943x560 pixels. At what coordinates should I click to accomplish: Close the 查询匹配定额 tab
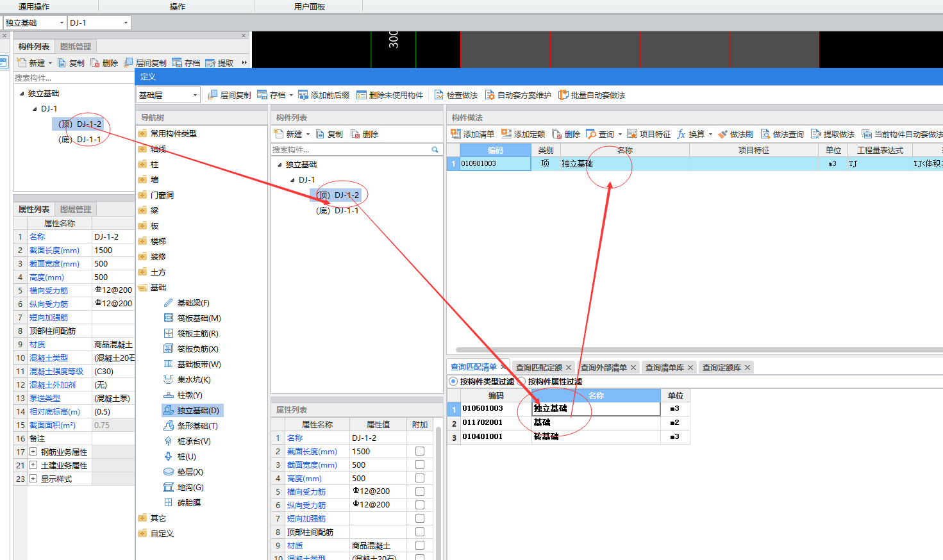point(569,368)
